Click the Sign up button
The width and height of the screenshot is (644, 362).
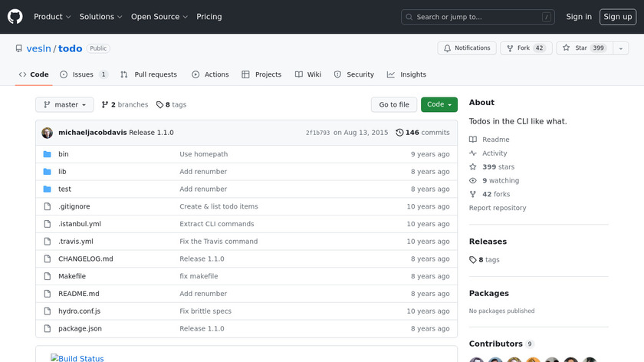617,17
